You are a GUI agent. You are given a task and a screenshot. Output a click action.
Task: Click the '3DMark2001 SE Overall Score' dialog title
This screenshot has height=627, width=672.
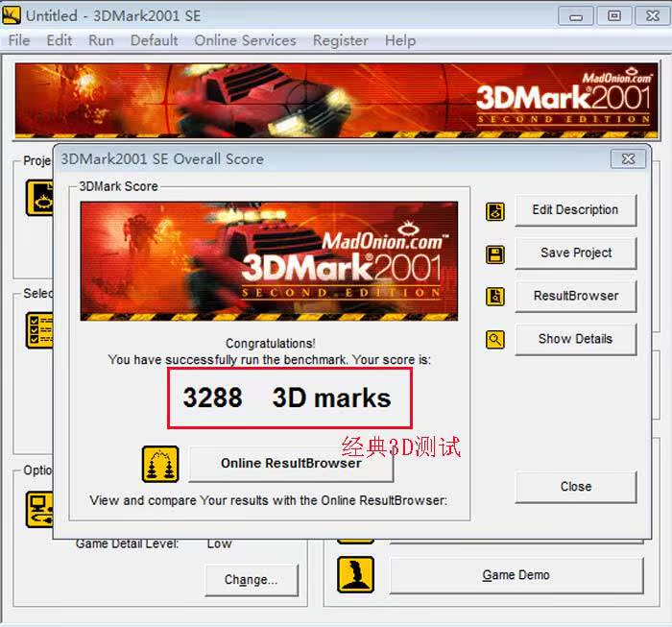[162, 159]
